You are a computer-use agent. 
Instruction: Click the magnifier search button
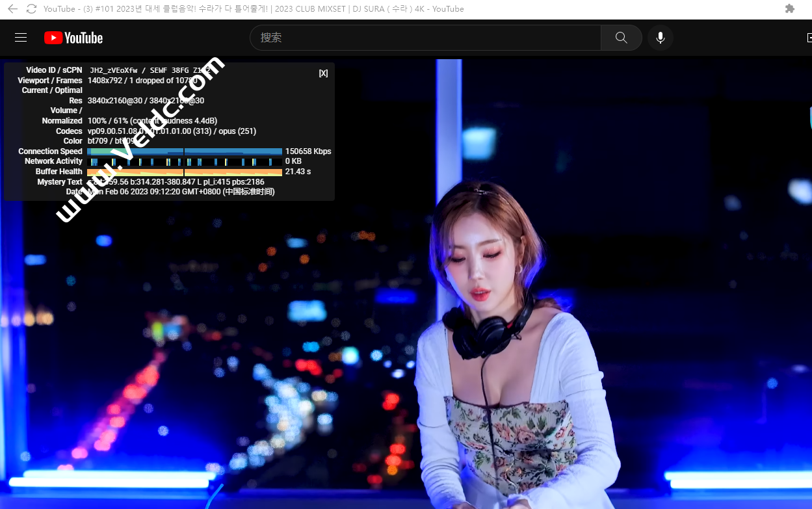pos(621,38)
